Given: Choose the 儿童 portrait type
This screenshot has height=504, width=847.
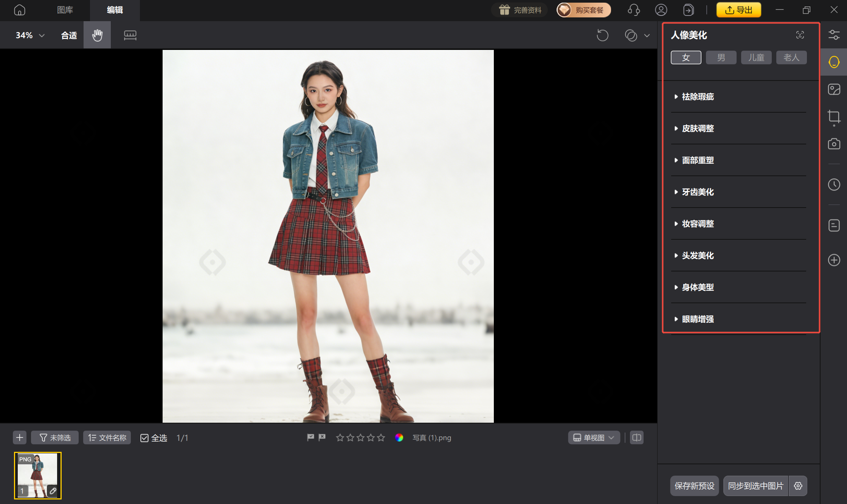Looking at the screenshot, I should [x=756, y=57].
